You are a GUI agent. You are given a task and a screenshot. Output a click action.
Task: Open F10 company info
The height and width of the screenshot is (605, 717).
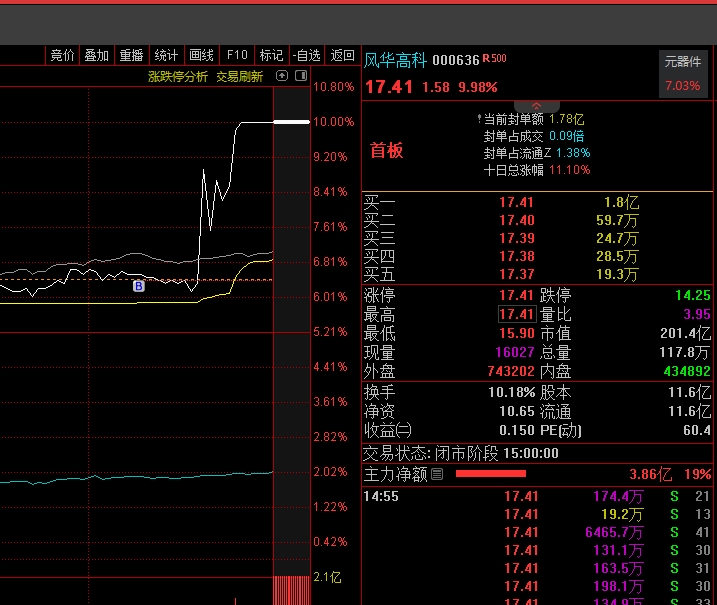pos(237,55)
